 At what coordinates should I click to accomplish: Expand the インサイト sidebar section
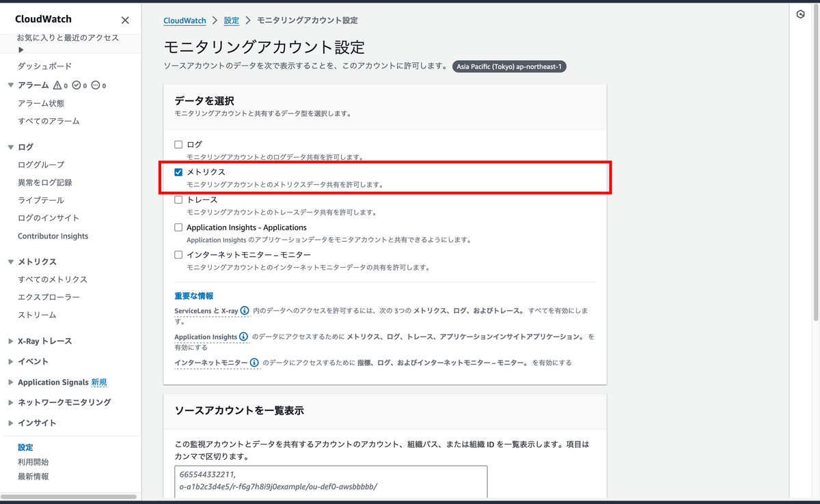click(10, 423)
